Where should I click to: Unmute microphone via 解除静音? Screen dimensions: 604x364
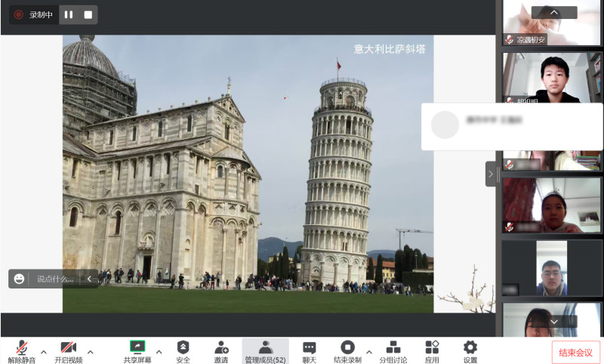coord(21,351)
